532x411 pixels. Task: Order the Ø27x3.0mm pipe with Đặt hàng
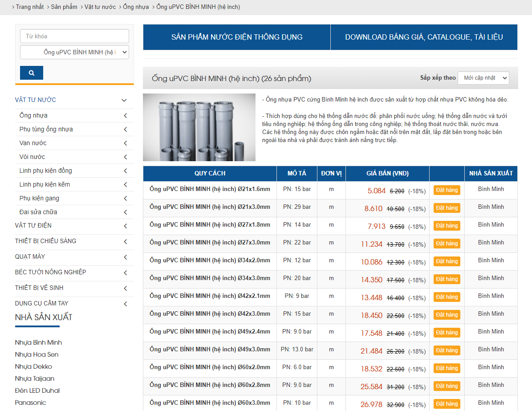point(447,244)
